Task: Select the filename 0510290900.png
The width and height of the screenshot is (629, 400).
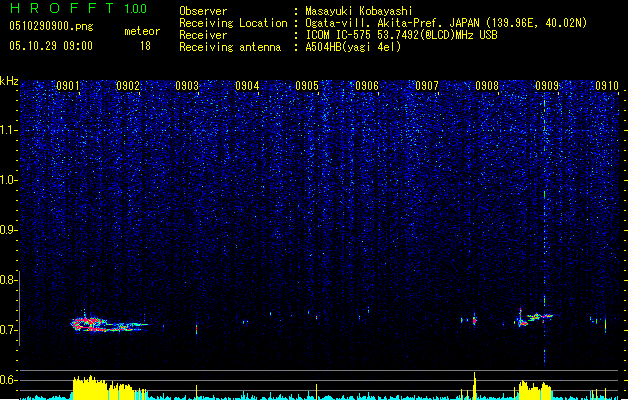Action: (x=51, y=26)
